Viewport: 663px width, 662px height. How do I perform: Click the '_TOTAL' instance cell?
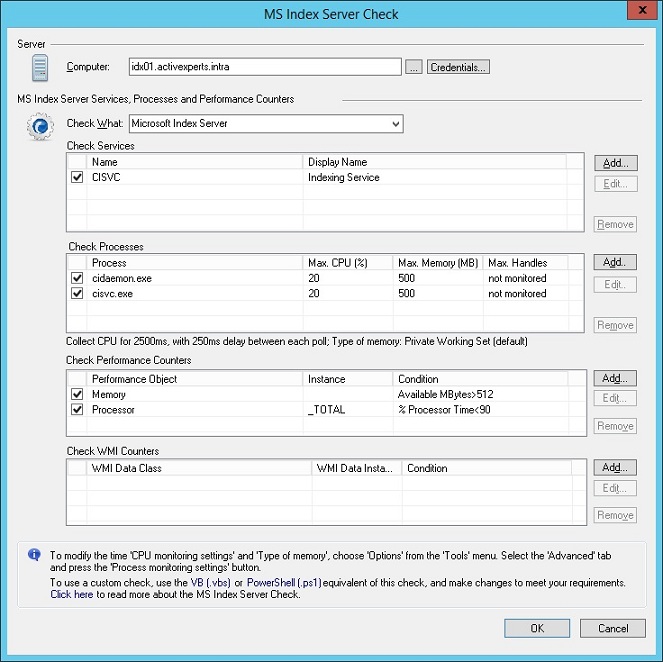coord(326,409)
